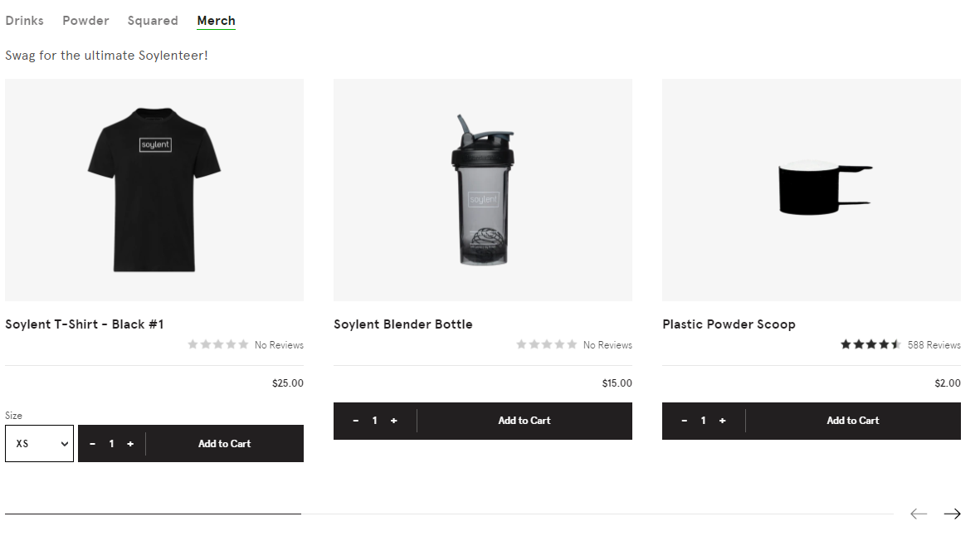Reduce Plastic Powder Scoop quantity by one
This screenshot has width=980, height=536.
click(684, 421)
